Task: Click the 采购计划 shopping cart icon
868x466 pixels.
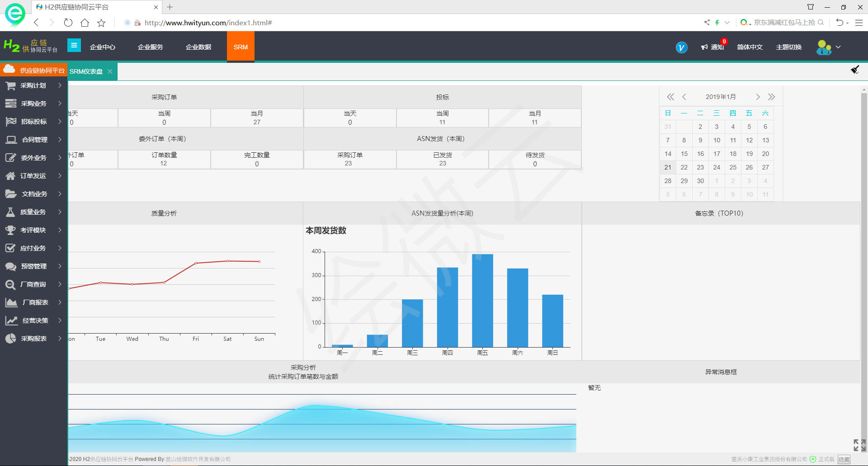Action: pyautogui.click(x=10, y=85)
